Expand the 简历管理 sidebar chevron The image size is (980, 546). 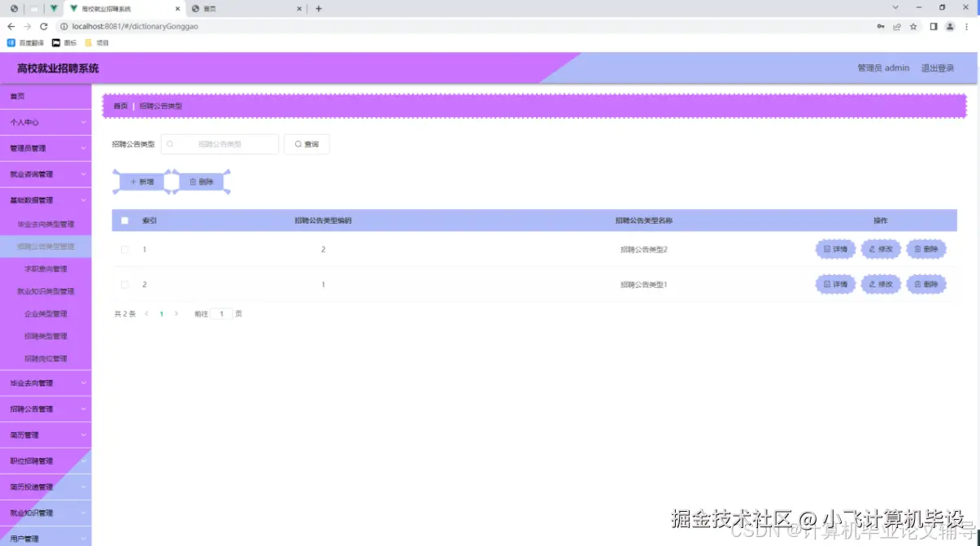point(83,435)
